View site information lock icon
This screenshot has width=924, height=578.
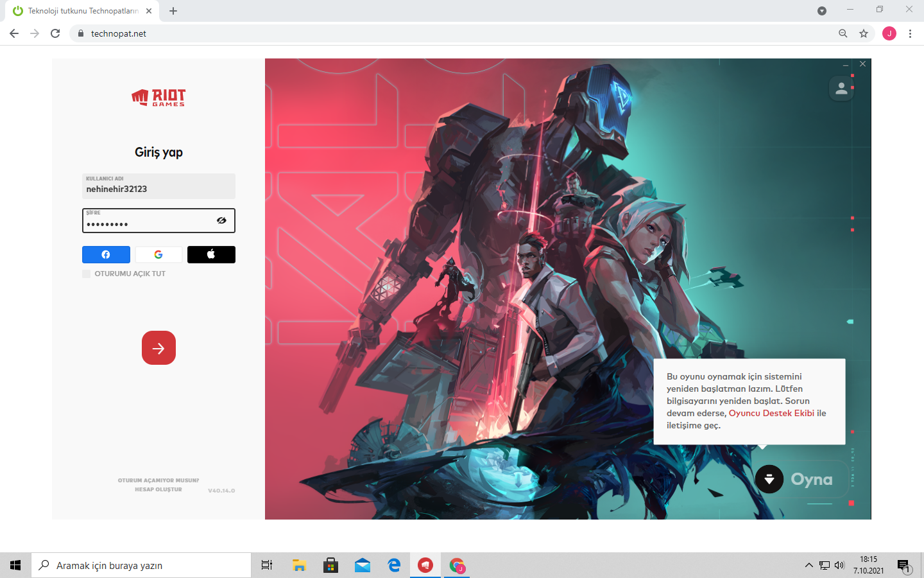coord(81,33)
